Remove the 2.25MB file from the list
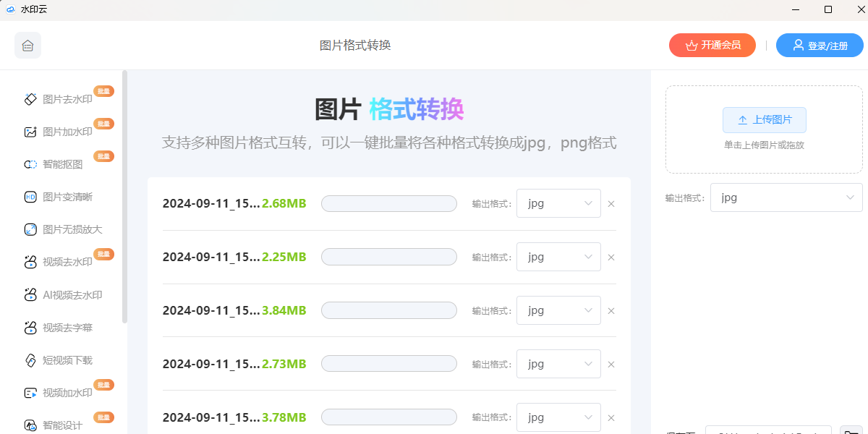 [x=611, y=258]
